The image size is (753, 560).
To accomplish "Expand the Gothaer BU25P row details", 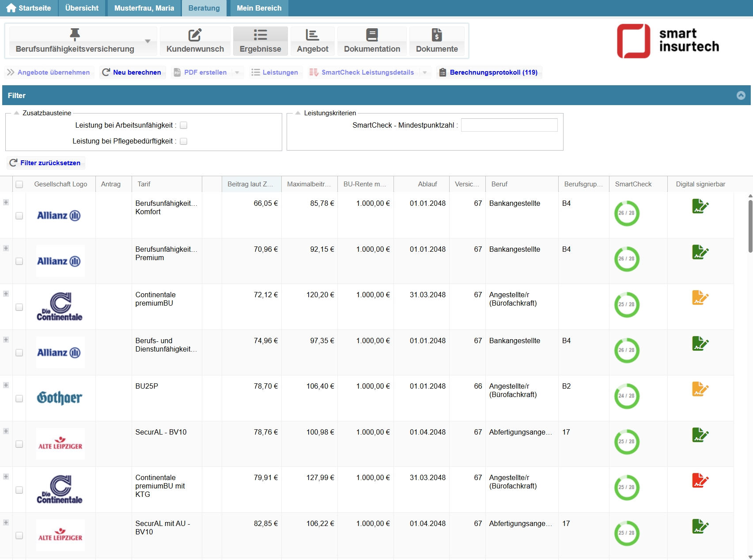I will [x=6, y=386].
